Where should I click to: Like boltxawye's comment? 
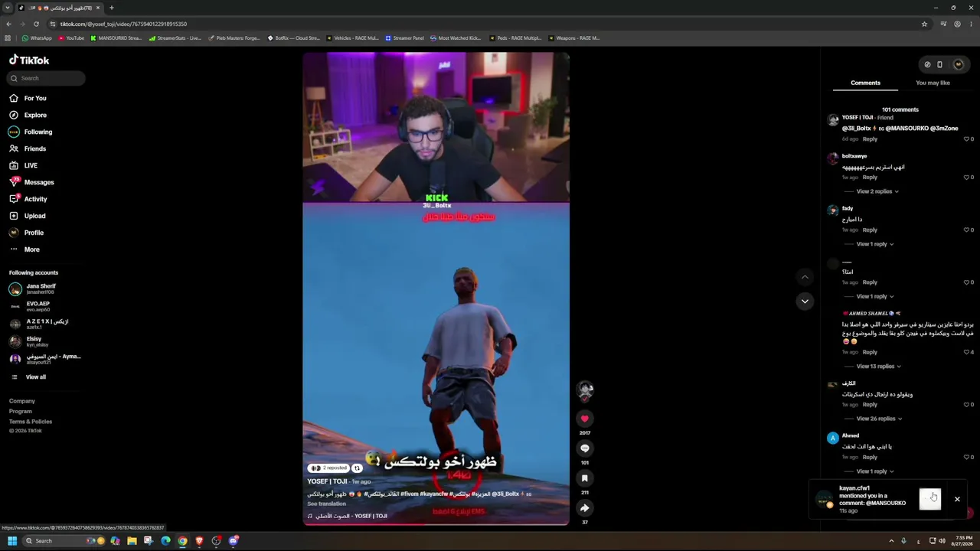pyautogui.click(x=967, y=178)
